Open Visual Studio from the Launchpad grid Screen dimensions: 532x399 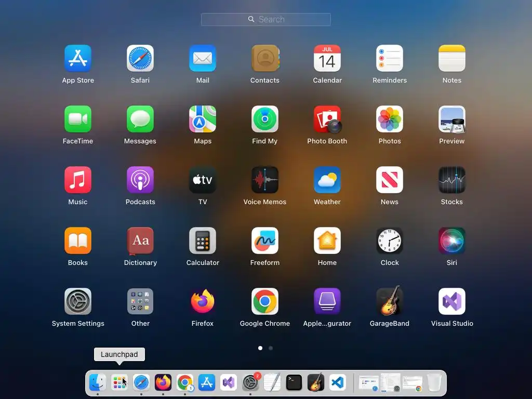452,301
